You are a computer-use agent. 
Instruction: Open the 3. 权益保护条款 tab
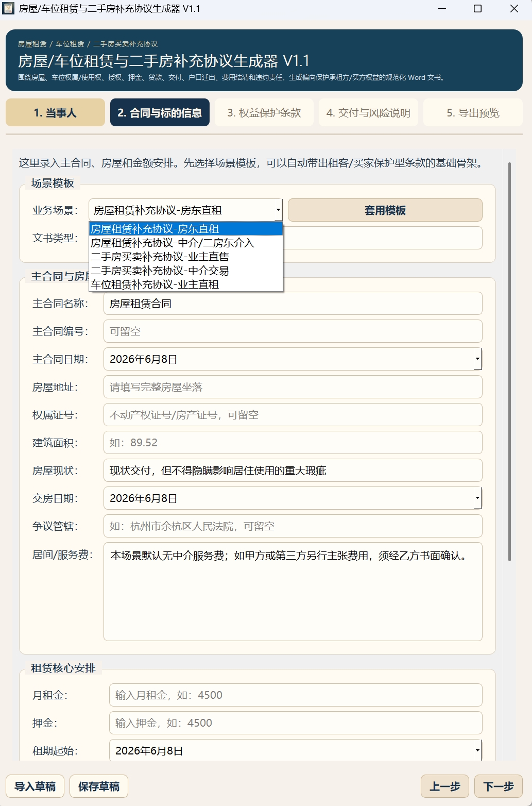tap(264, 113)
